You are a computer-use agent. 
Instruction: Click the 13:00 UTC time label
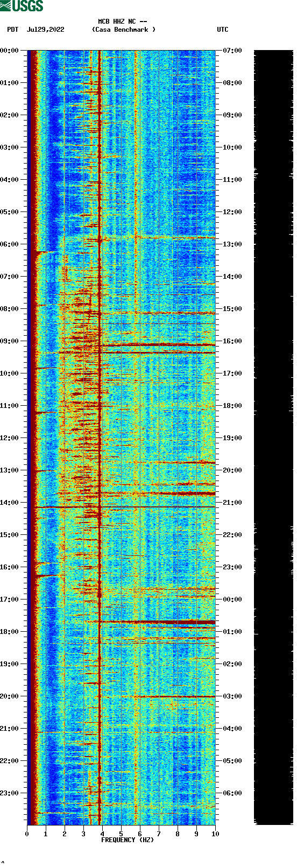232,244
